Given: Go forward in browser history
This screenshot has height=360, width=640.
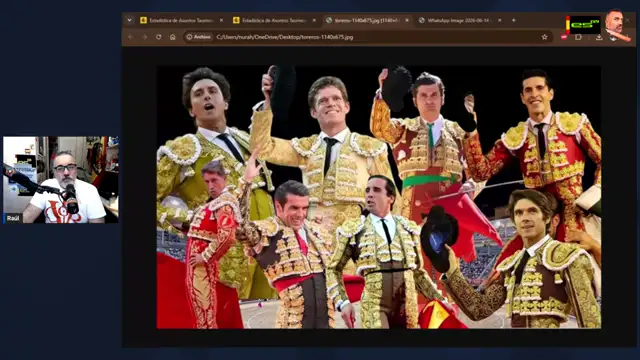Looking at the screenshot, I should (x=144, y=37).
